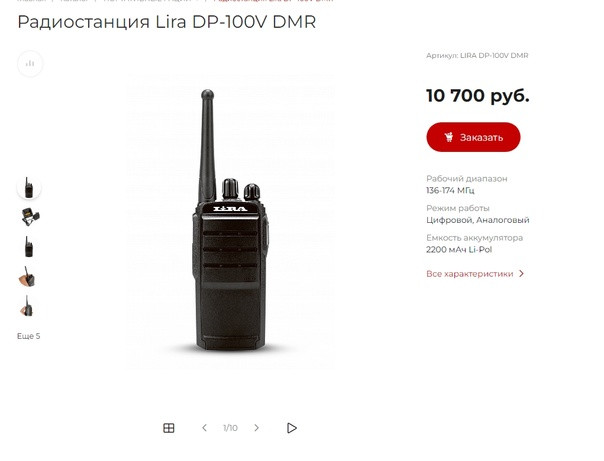Click the Заказать order button
604x461 pixels.
473,137
